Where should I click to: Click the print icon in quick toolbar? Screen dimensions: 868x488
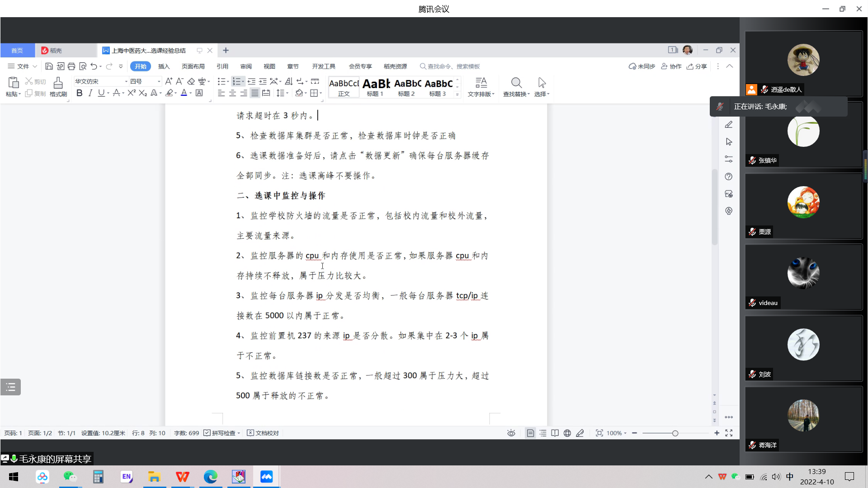[71, 66]
